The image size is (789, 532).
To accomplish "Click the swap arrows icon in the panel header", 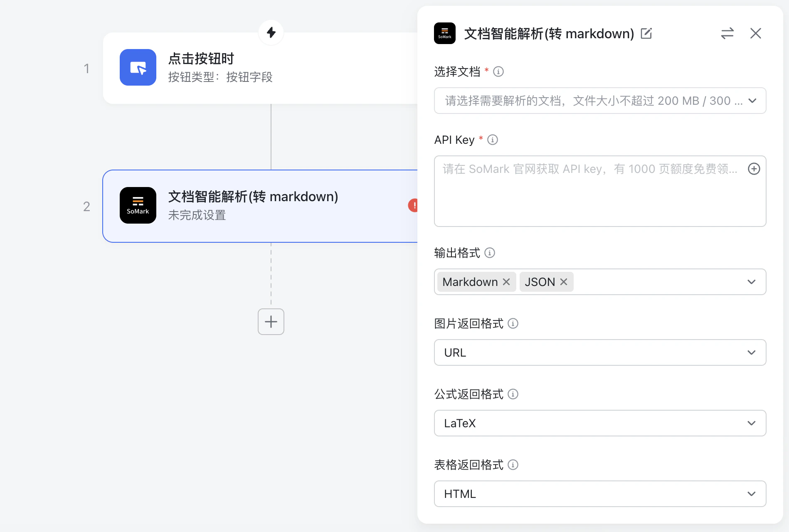I will [x=727, y=33].
